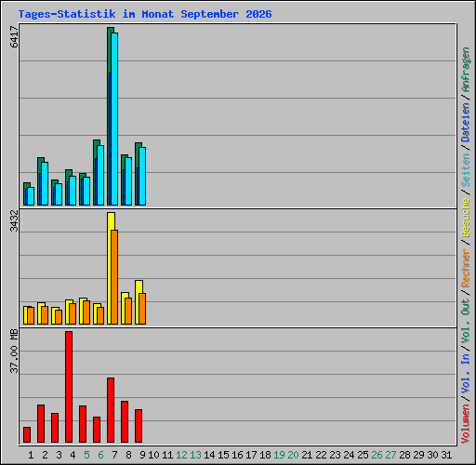The width and height of the screenshot is (476, 465).
Task: Click the Dateien legend label
Action: 466,122
